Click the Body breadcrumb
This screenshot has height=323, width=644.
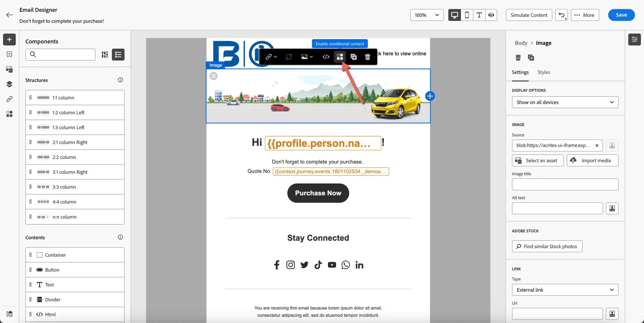[521, 43]
